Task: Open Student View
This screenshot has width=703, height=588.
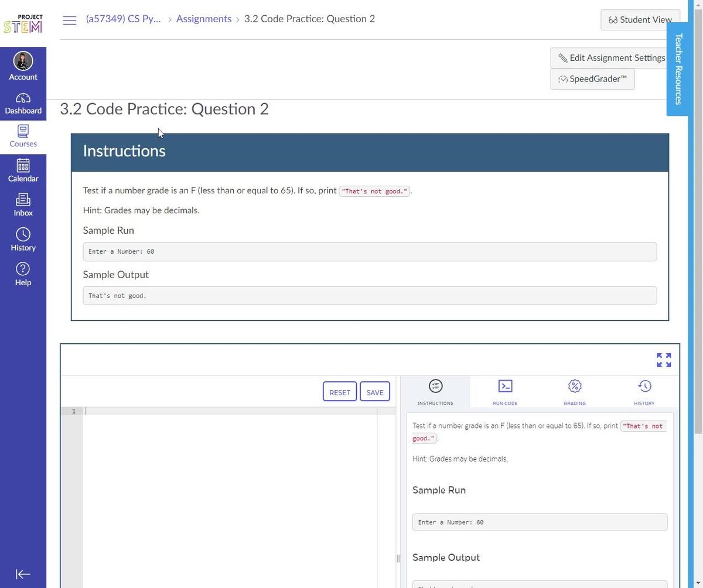Action: (640, 19)
